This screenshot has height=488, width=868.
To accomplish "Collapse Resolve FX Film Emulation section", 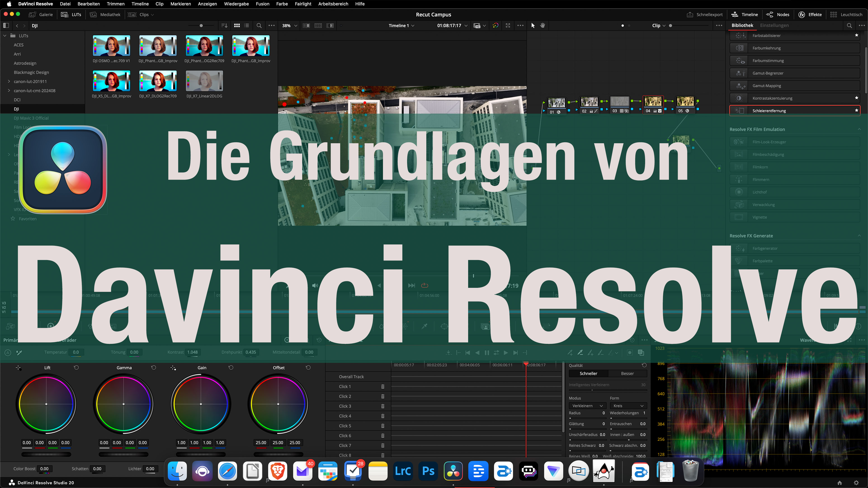I will click(859, 129).
